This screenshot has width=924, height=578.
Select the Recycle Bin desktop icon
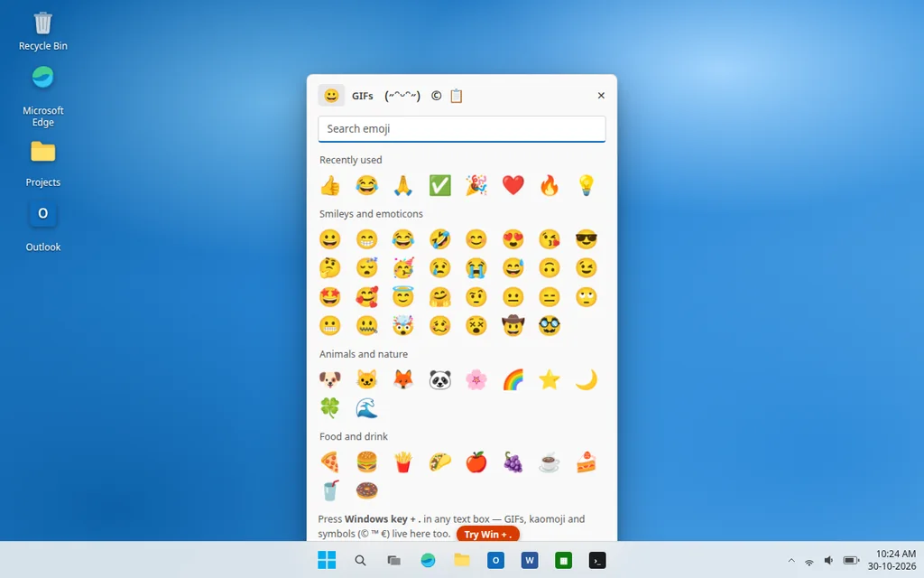tap(43, 31)
